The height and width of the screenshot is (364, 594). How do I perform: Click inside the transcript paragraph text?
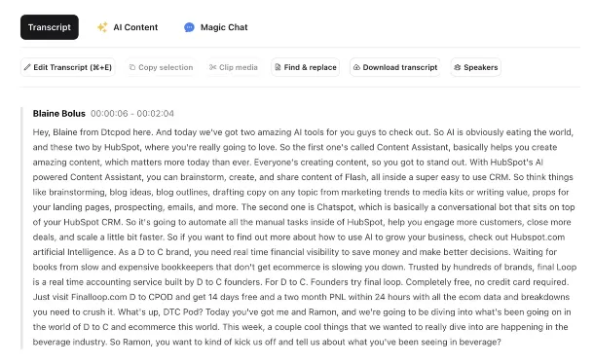[305, 237]
